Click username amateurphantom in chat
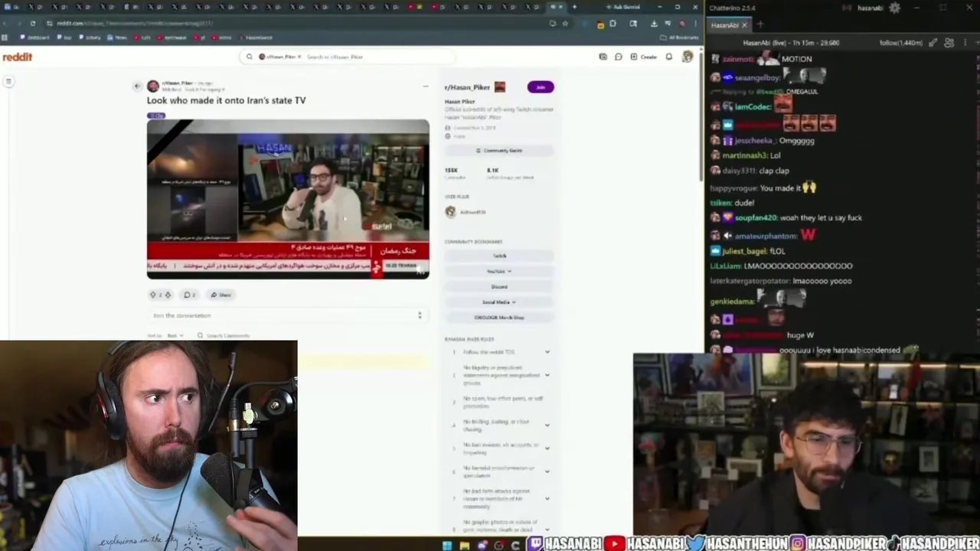The image size is (980, 551). pos(766,236)
